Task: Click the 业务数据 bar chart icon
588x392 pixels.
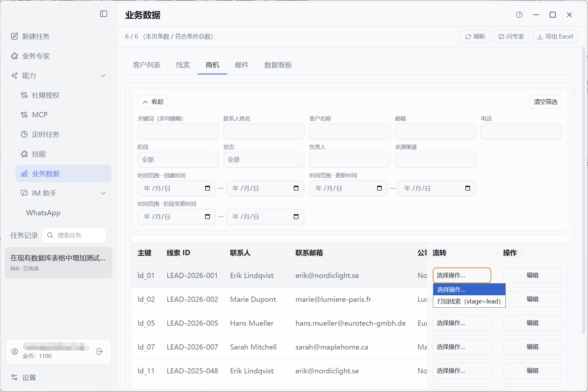Action: click(x=24, y=173)
